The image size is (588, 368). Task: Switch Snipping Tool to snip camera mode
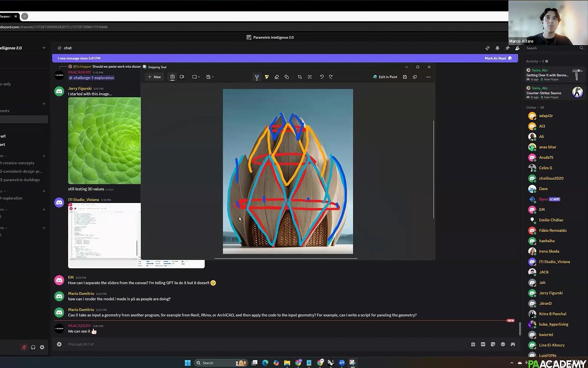[x=172, y=77]
